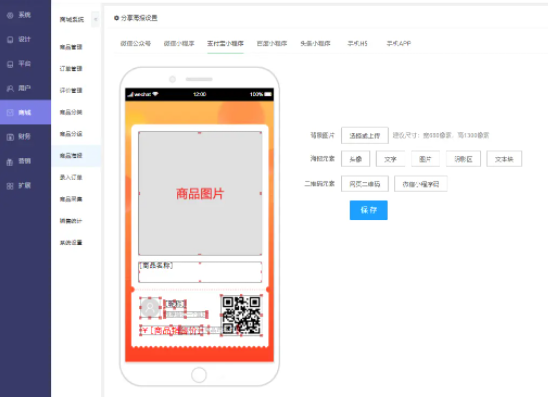Open 评价管理 in the submenu
This screenshot has width=548, height=397.
71,90
